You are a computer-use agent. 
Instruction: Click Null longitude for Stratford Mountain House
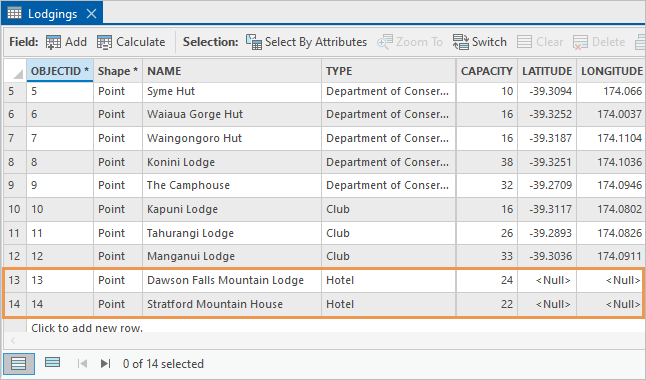point(611,304)
